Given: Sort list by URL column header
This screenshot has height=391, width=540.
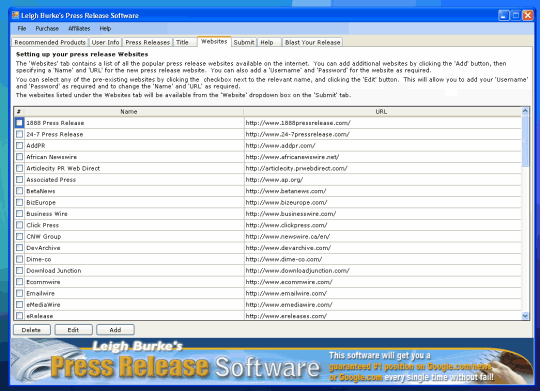Looking at the screenshot, I should click(382, 112).
